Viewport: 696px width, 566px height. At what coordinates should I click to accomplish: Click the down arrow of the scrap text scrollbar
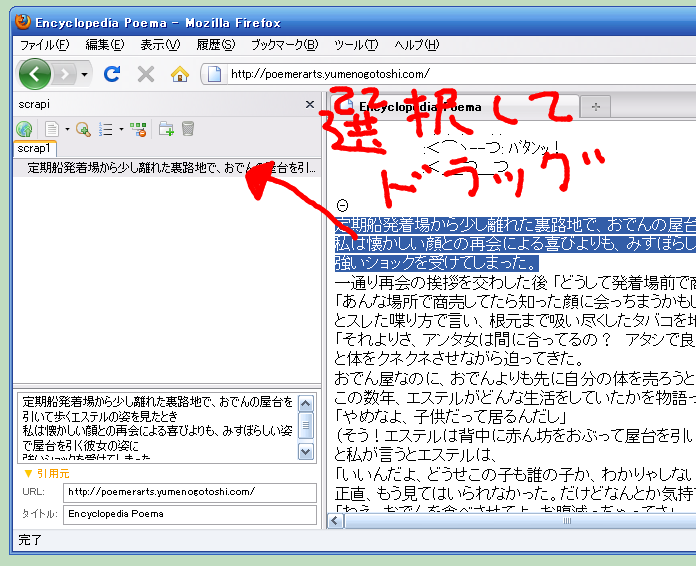pyautogui.click(x=306, y=452)
